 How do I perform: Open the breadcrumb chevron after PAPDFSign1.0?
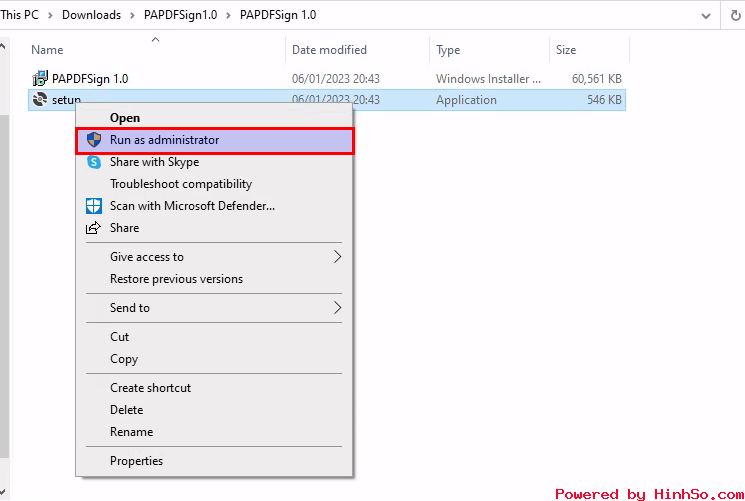coord(229,15)
